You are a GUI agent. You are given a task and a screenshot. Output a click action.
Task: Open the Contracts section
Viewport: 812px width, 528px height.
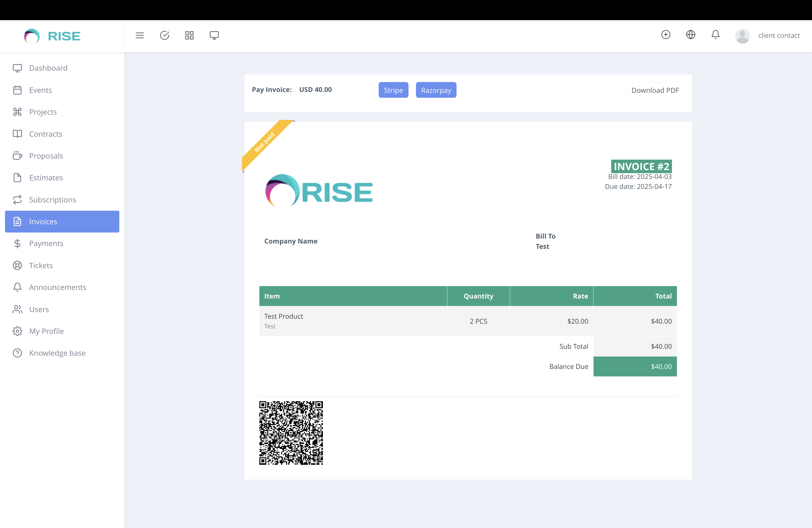pyautogui.click(x=45, y=134)
